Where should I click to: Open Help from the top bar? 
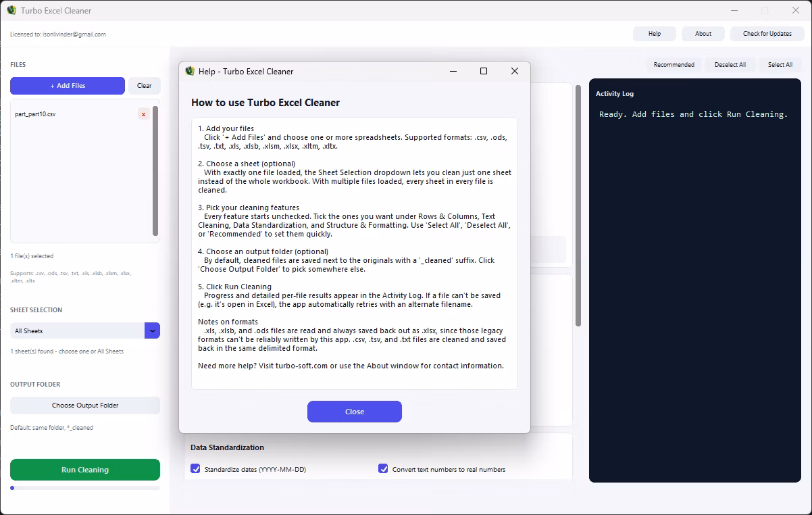point(655,34)
